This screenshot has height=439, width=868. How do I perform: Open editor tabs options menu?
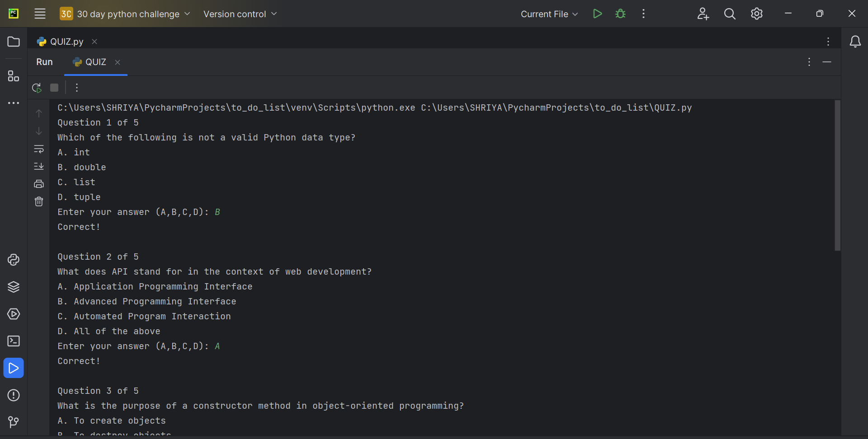pos(828,42)
